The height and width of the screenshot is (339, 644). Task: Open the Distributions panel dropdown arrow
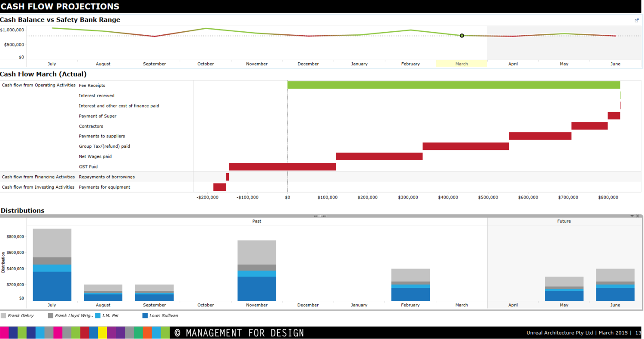coord(632,216)
